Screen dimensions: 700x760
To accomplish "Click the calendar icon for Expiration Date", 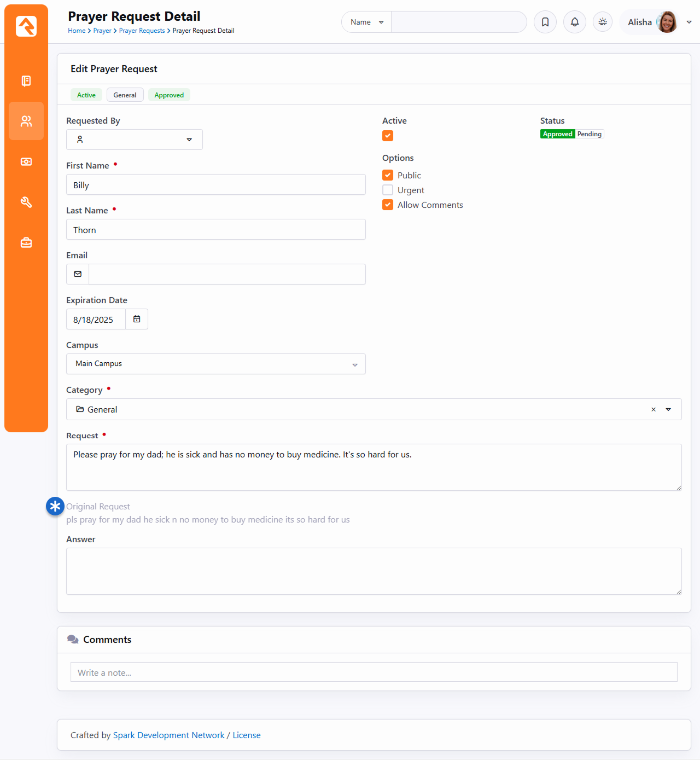I will (137, 319).
